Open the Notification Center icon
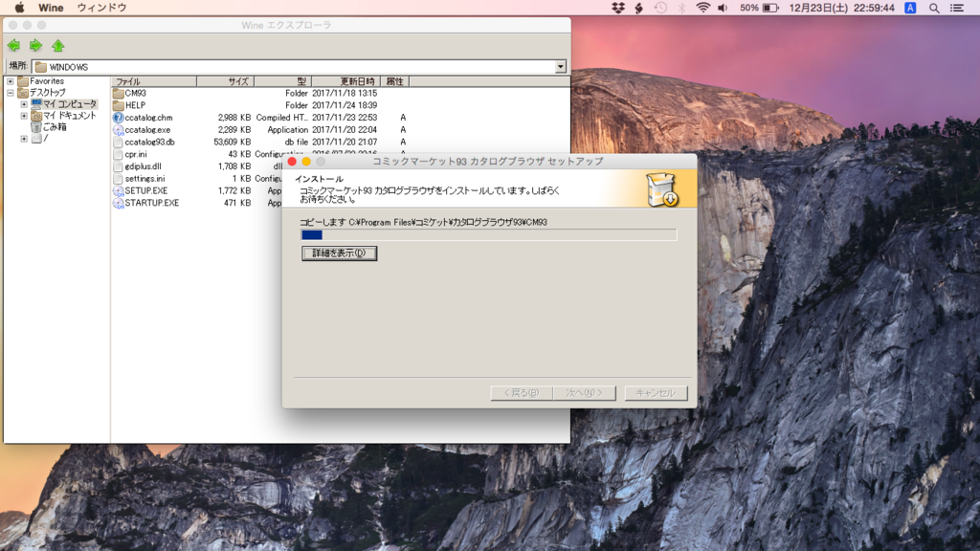 pyautogui.click(x=957, y=8)
